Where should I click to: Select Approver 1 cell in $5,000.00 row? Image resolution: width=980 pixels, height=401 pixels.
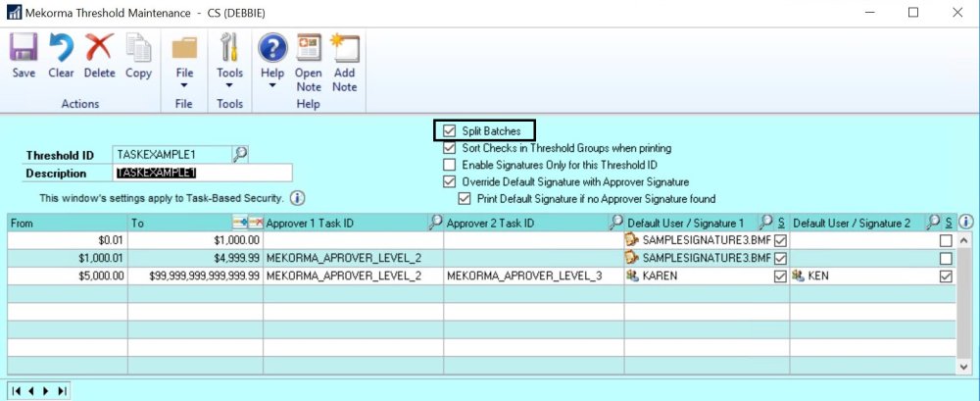(353, 276)
